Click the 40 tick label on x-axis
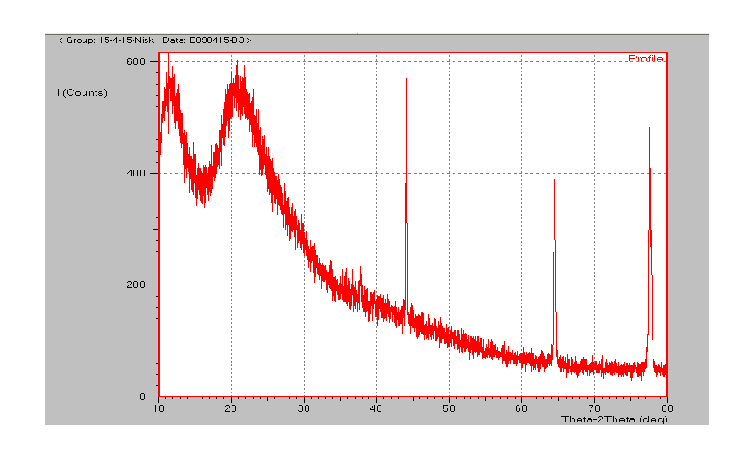745x458 pixels. (376, 409)
